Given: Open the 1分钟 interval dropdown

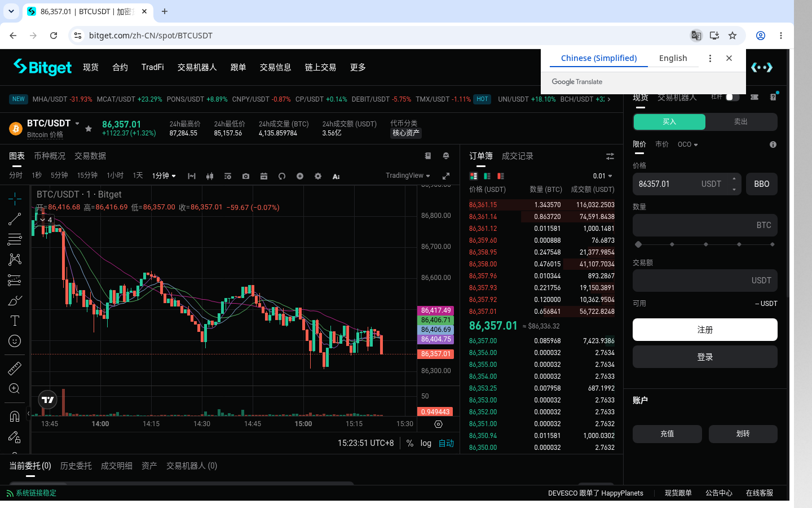Looking at the screenshot, I should coord(164,176).
